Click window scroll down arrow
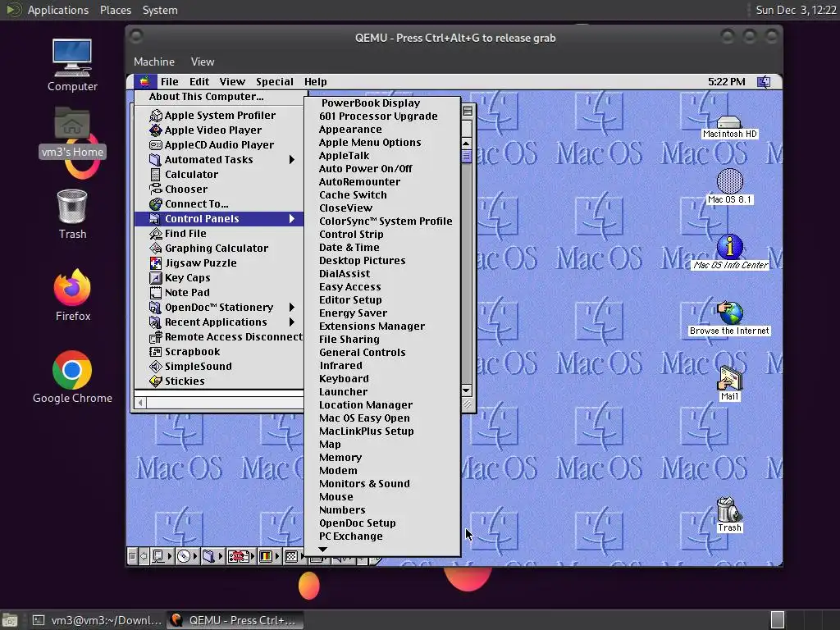This screenshot has width=840, height=630. point(466,390)
